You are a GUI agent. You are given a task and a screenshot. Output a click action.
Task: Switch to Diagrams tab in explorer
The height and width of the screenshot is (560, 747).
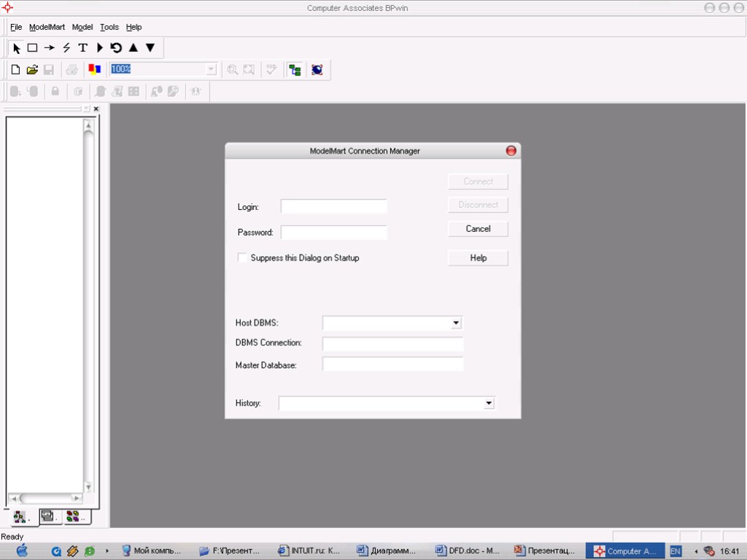[x=49, y=516]
